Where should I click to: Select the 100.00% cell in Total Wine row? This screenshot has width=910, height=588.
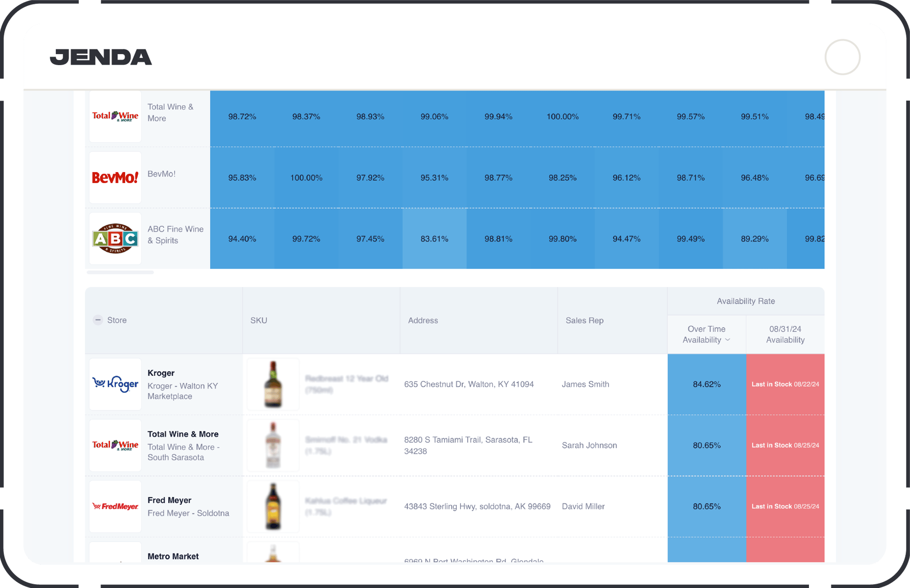(562, 117)
